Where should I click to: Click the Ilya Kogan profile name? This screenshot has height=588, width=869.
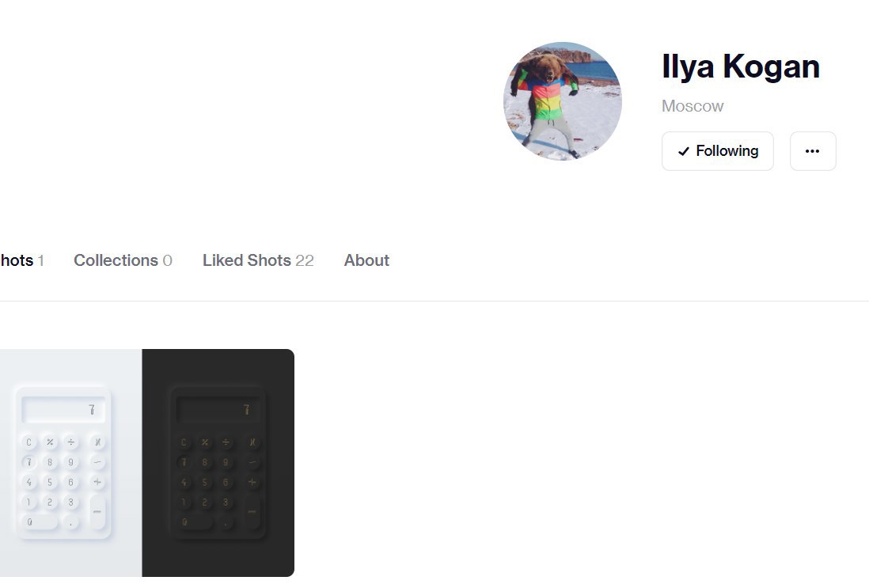(741, 66)
